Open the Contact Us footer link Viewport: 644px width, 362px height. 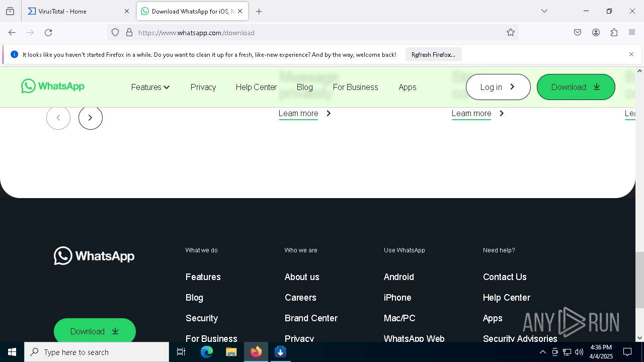point(505,277)
